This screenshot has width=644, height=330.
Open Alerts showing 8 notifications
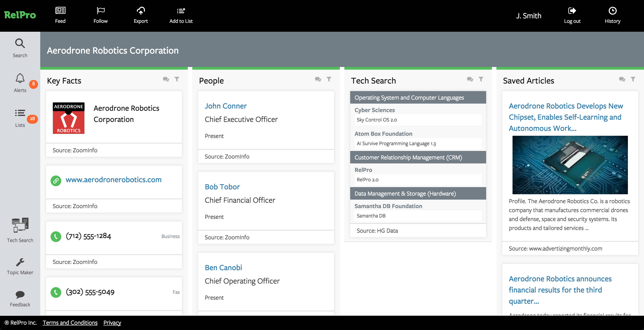pos(20,82)
